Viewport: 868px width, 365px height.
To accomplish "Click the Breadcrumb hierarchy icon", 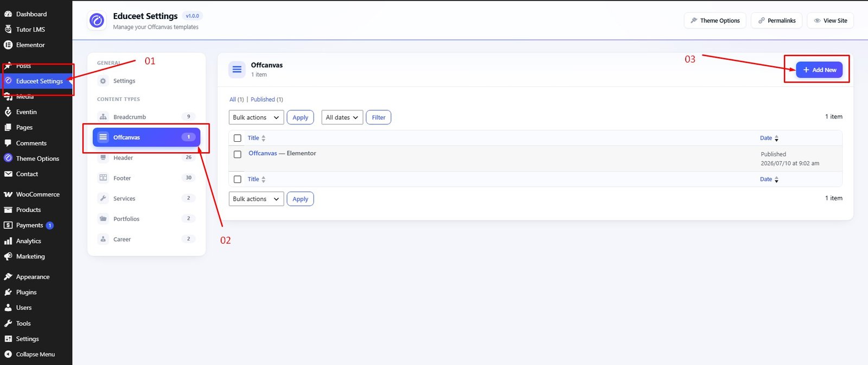I will 103,117.
